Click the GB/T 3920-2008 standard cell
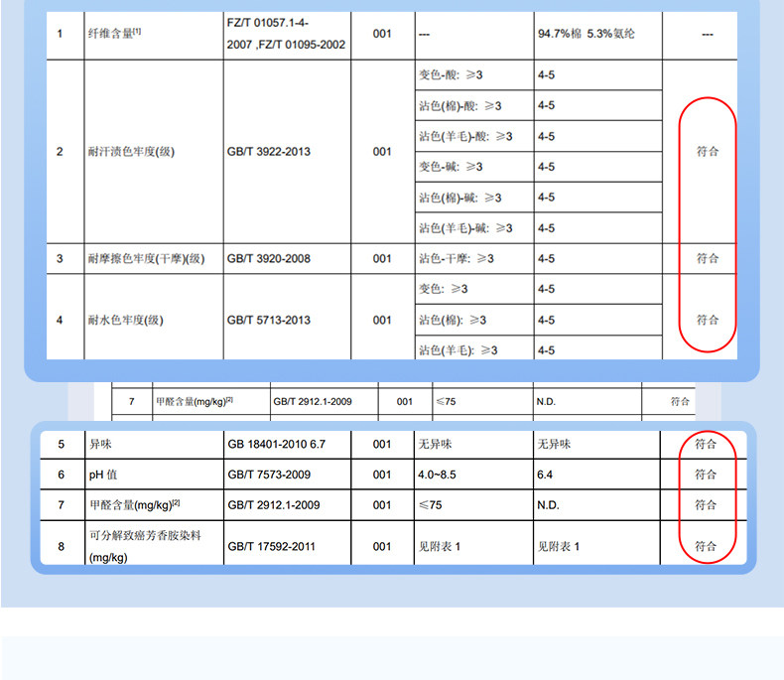Screen dimensions: 784x680 [x=268, y=259]
